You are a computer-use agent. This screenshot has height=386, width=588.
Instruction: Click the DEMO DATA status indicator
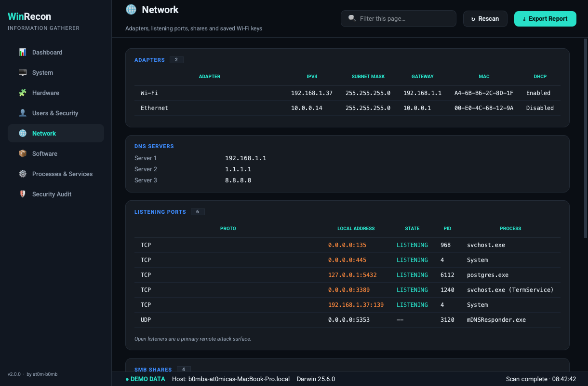coord(145,379)
